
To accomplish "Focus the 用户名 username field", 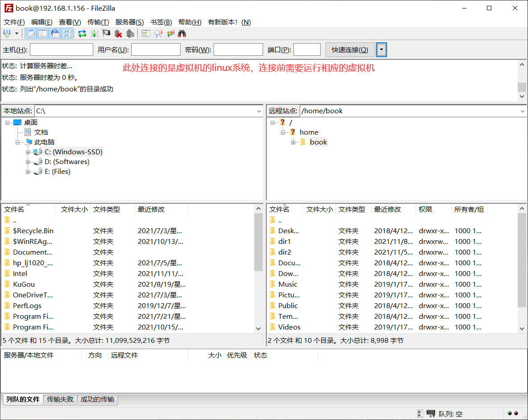I will 156,50.
